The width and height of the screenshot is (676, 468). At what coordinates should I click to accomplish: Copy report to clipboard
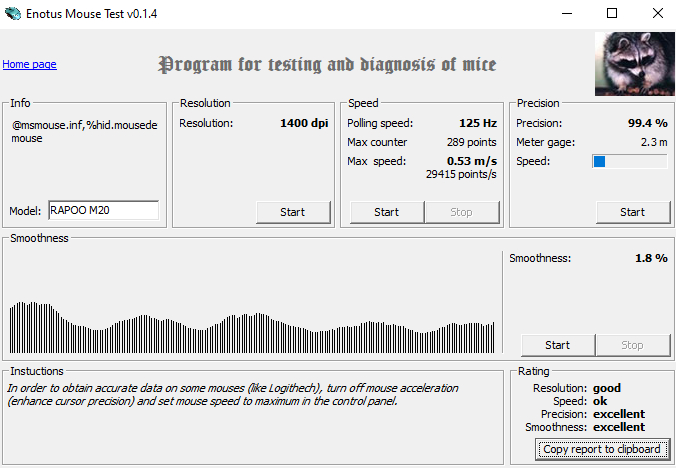[602, 449]
